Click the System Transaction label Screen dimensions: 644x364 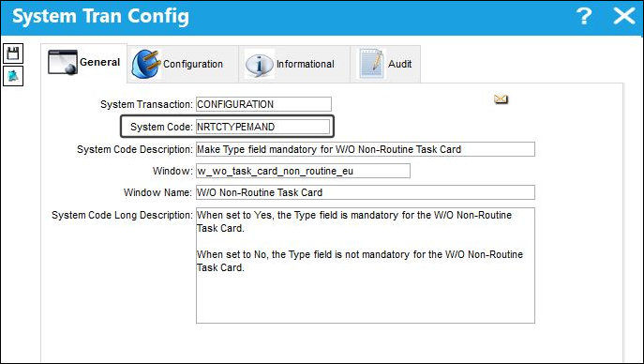146,104
